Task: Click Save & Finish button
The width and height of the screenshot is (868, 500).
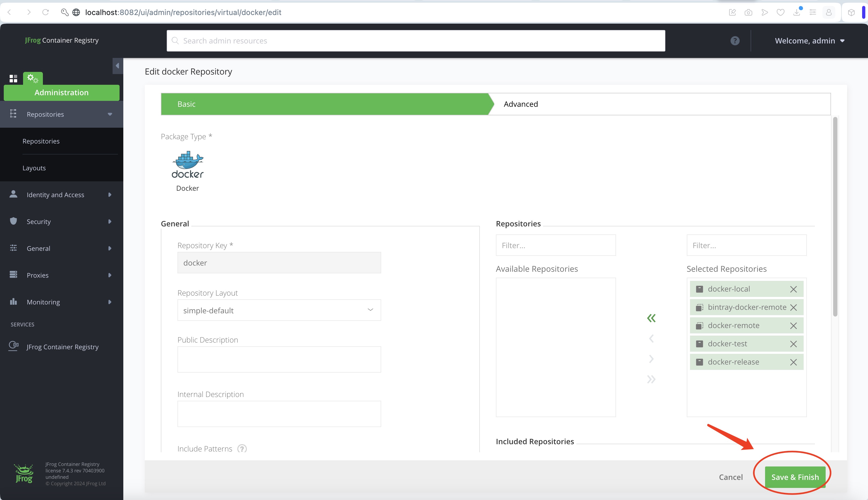Action: point(795,477)
